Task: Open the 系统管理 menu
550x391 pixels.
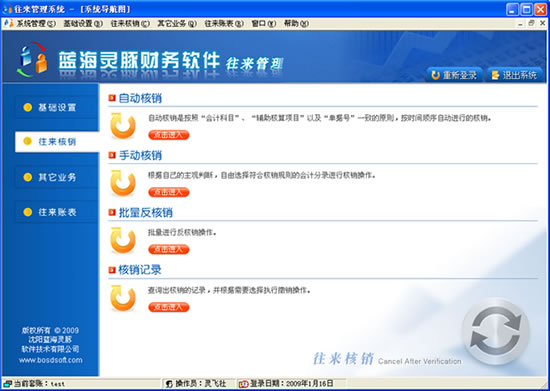Action: (x=36, y=24)
